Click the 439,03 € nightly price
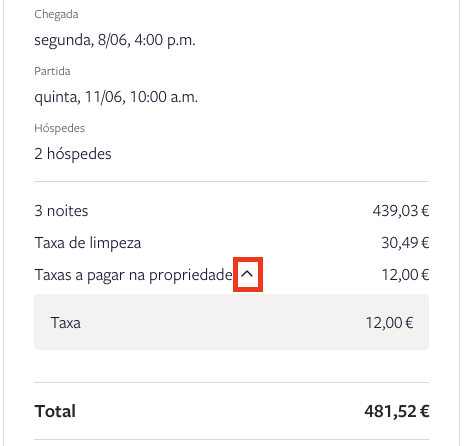 click(x=401, y=211)
